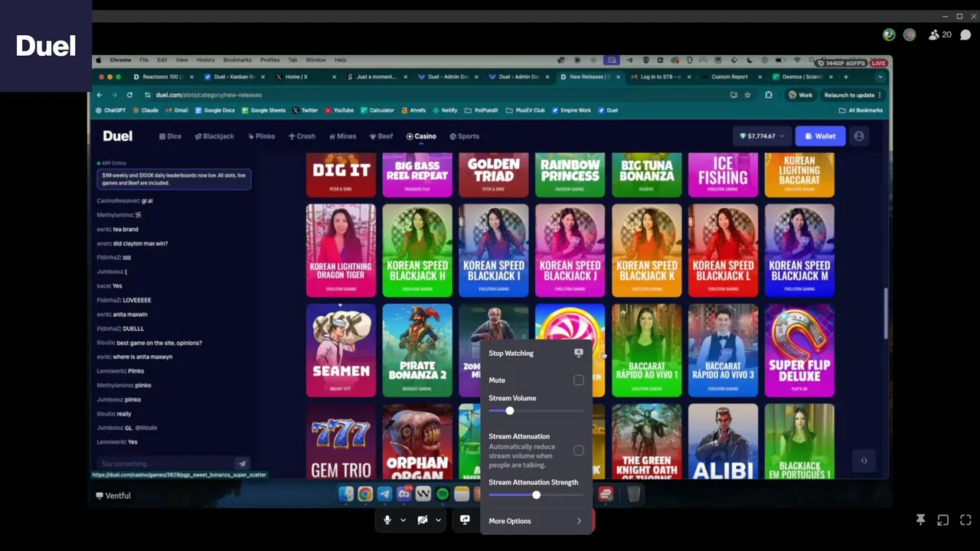Viewport: 980px width, 551px height.
Task: Open the Mines game link
Action: (x=342, y=136)
